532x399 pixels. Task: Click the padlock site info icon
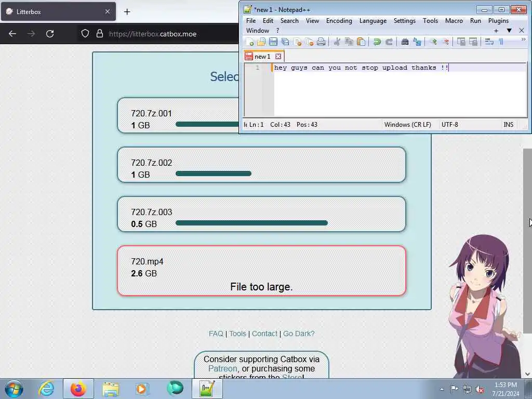(99, 34)
